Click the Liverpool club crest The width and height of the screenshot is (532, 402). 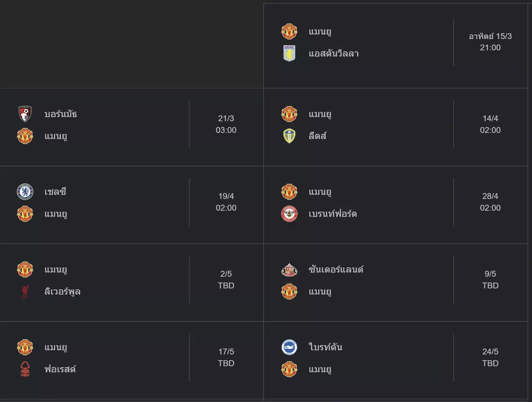click(25, 292)
